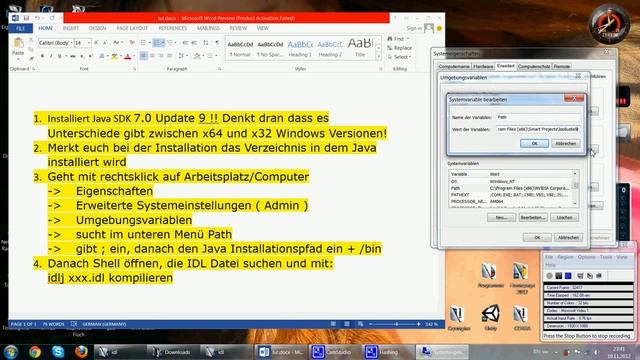Screen dimensions: 640x360
Task: Click the Neu... button under Systemvariablen
Action: click(501, 218)
